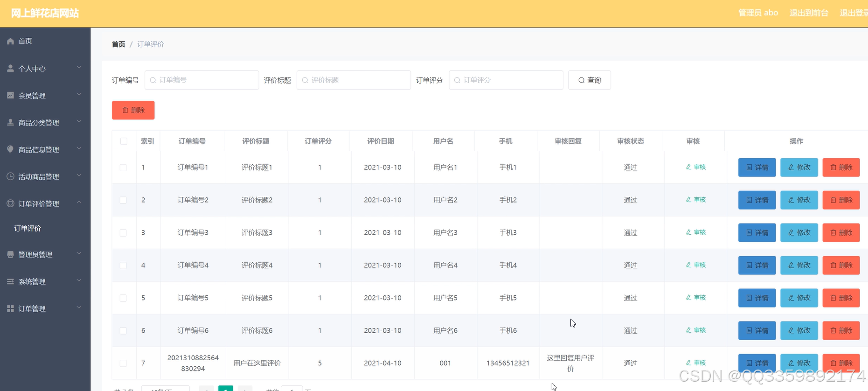Expand 活动商品管理 via its chevron
The width and height of the screenshot is (868, 391).
click(79, 175)
